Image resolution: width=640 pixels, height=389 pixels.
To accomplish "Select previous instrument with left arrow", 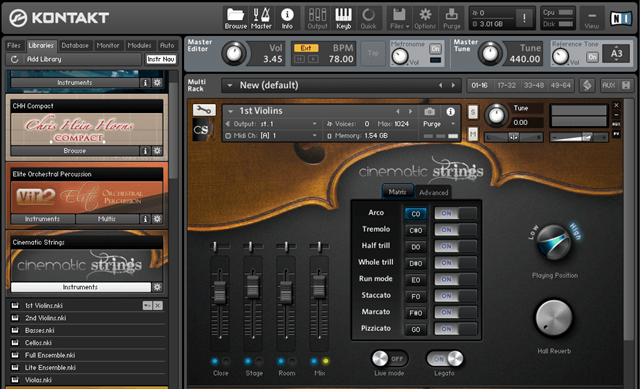I will [398, 111].
